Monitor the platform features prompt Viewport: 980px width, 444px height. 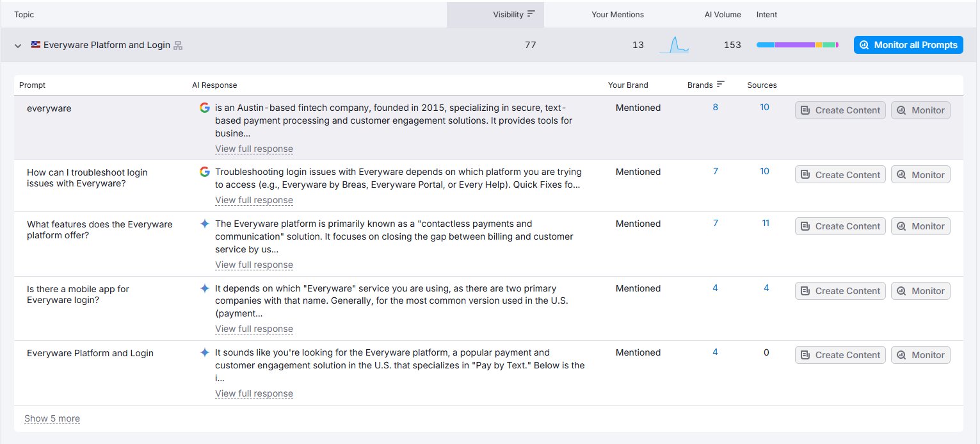[x=920, y=226]
